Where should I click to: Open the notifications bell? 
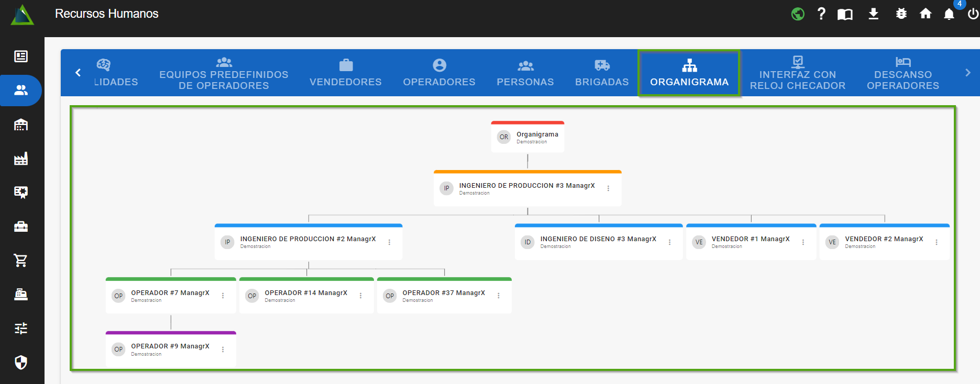[949, 14]
